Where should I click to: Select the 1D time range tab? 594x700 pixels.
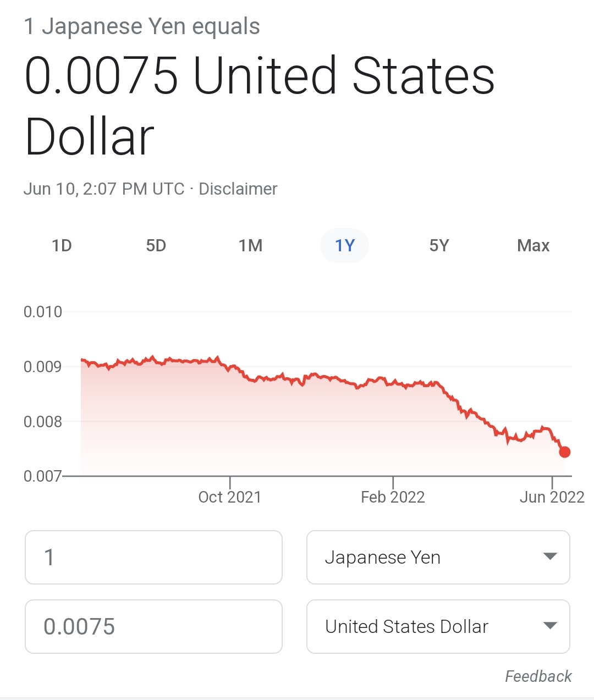[62, 245]
